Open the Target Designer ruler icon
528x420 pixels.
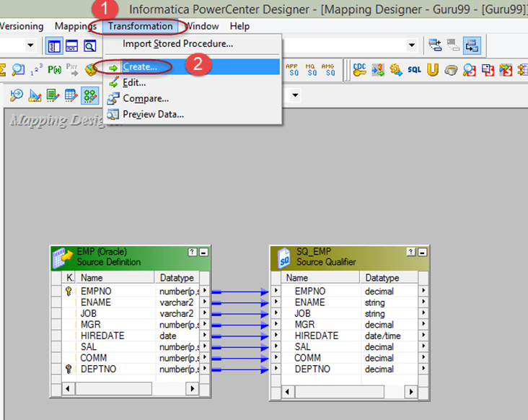35,96
